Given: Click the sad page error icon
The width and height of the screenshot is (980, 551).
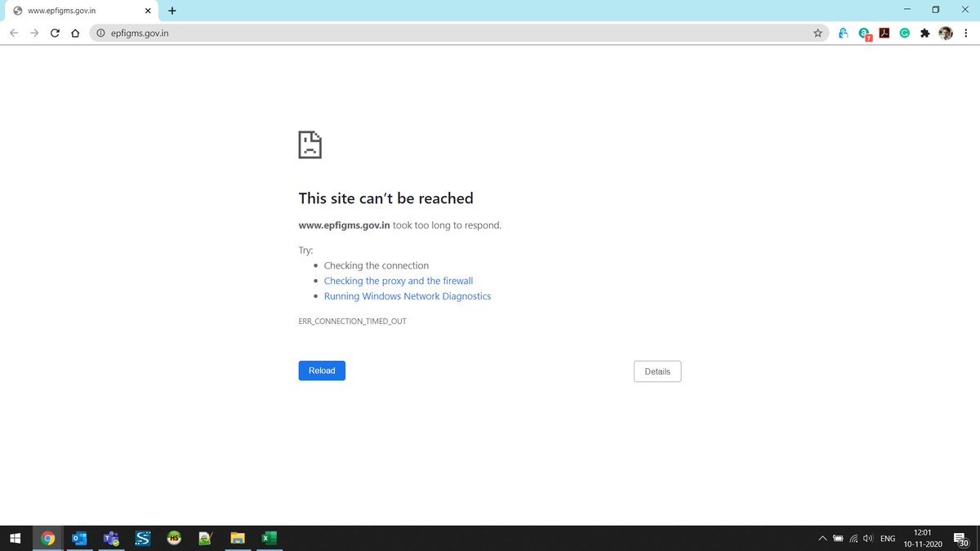Looking at the screenshot, I should 310,144.
